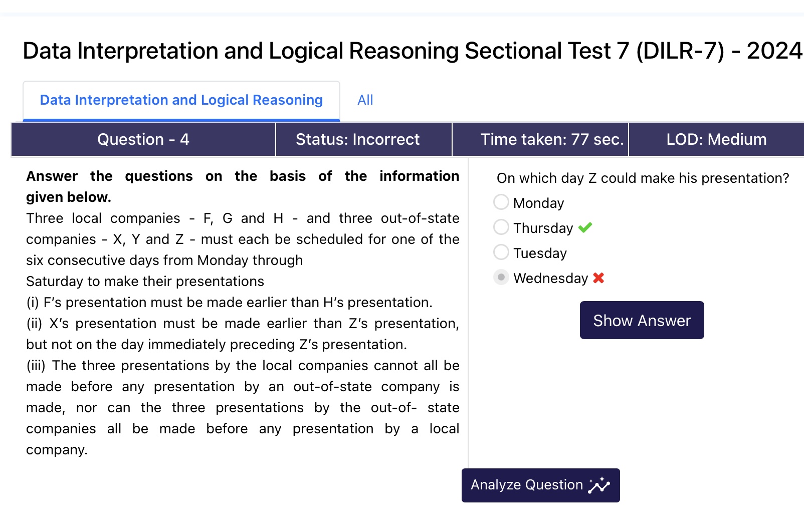Click the sparkle chart icon on Analyze Question
Viewport: 804px width, 532px height.
coord(599,485)
